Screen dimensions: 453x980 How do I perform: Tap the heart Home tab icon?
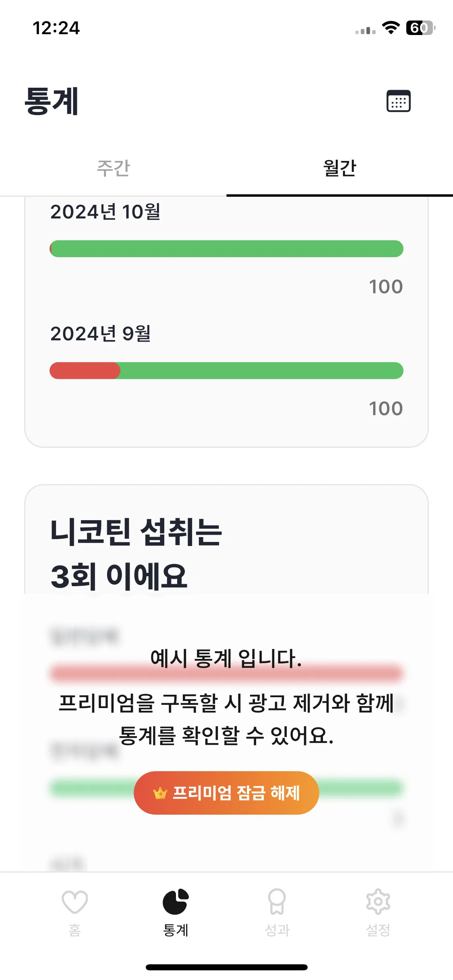click(x=74, y=902)
